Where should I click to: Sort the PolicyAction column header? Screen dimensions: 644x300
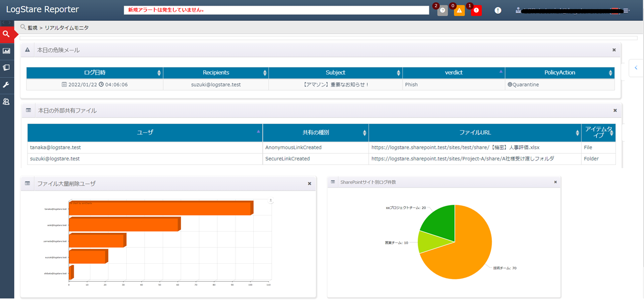point(560,73)
